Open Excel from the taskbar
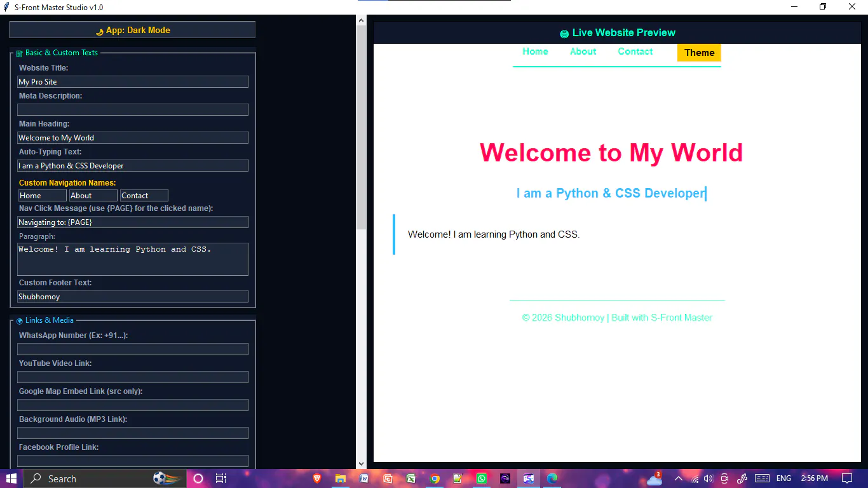The image size is (868, 488). point(411,478)
